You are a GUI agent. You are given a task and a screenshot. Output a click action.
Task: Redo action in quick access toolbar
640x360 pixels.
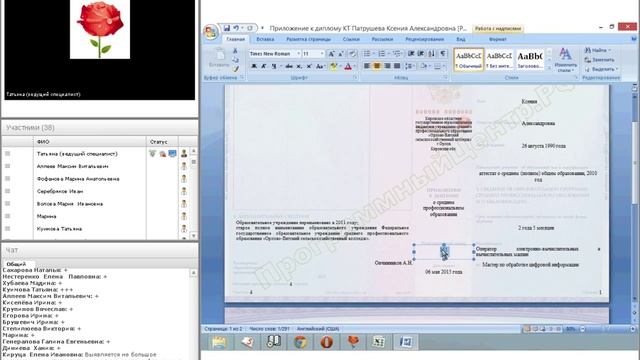tap(250, 28)
